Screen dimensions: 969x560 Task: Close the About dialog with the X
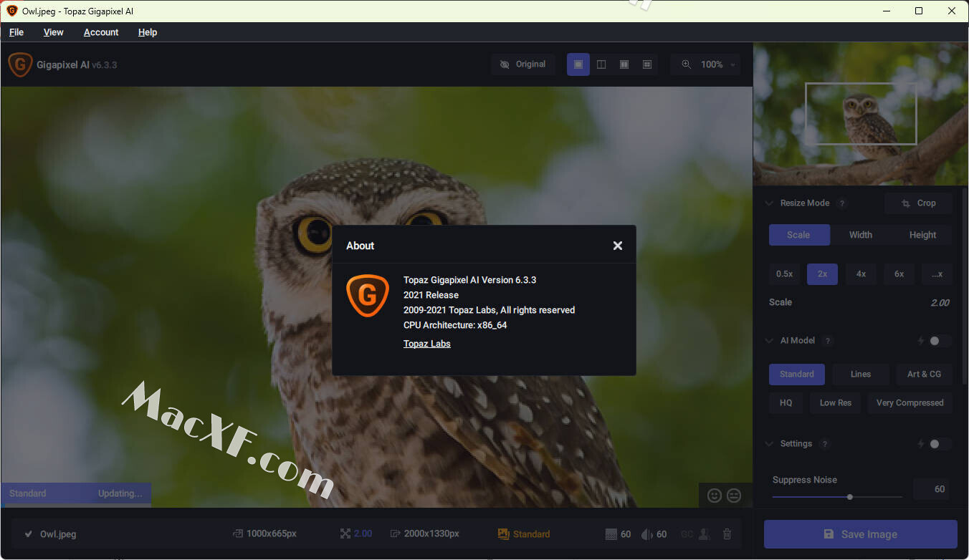pos(617,246)
